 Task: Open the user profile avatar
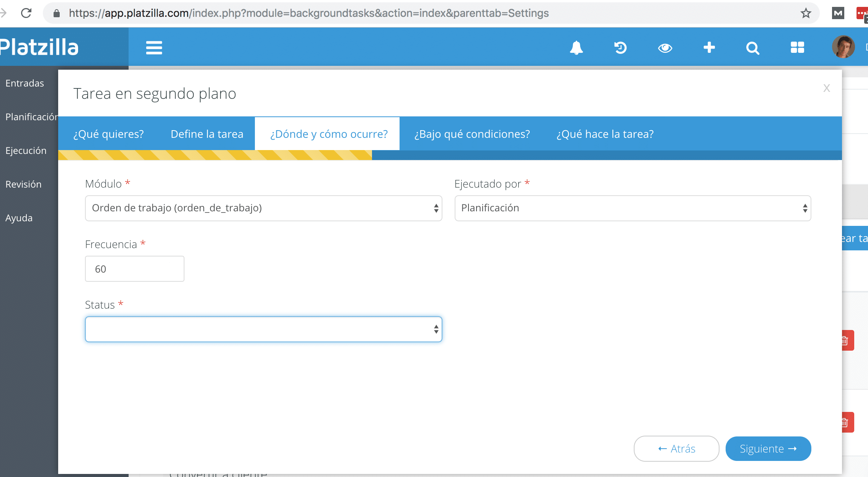coord(843,47)
